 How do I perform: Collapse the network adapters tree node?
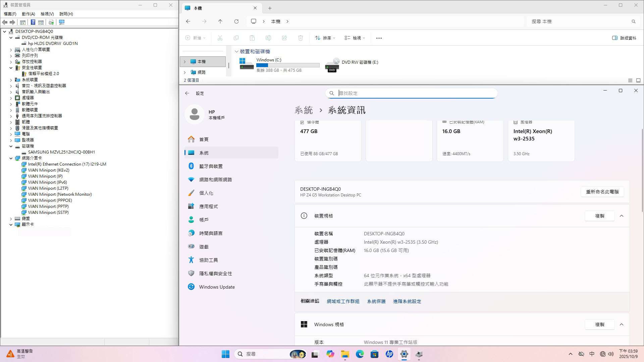tap(11, 158)
